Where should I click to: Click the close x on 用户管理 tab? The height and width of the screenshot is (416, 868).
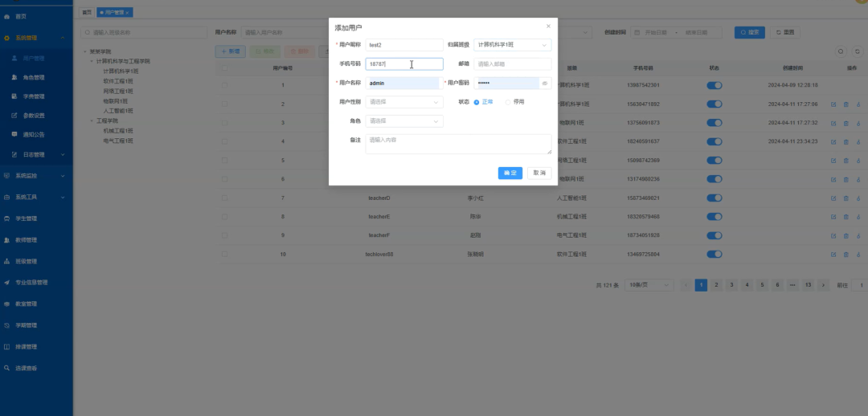click(x=127, y=12)
